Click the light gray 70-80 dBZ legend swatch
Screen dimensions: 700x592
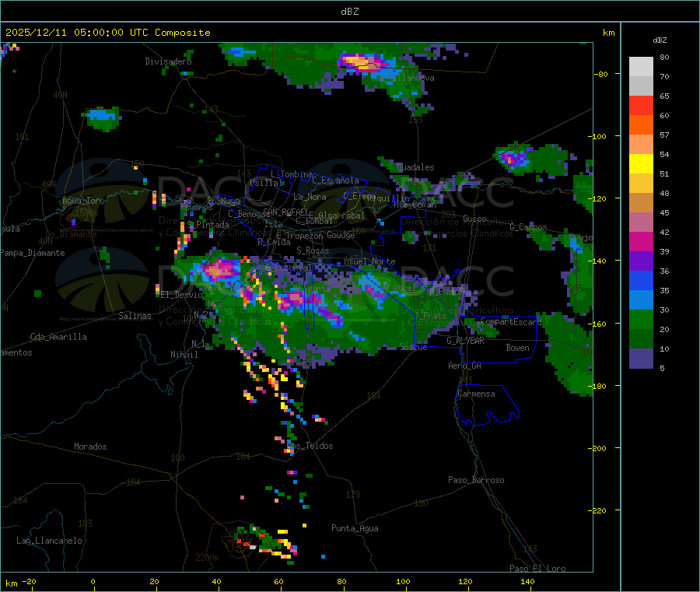pyautogui.click(x=641, y=67)
